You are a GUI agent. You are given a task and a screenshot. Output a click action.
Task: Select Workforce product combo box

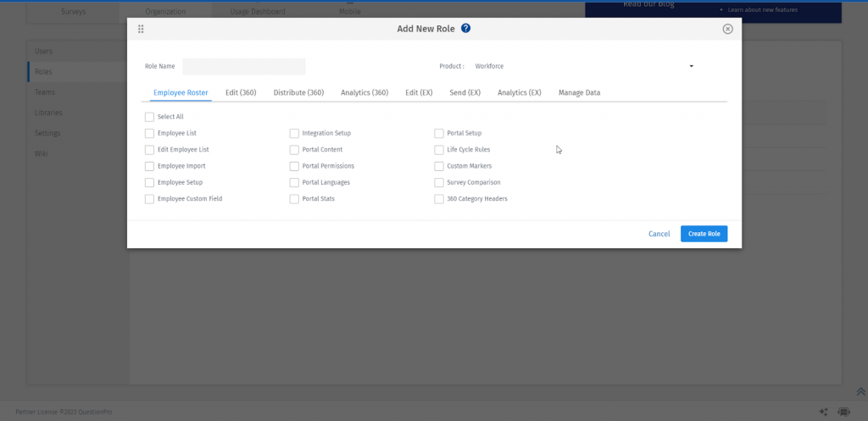click(584, 66)
